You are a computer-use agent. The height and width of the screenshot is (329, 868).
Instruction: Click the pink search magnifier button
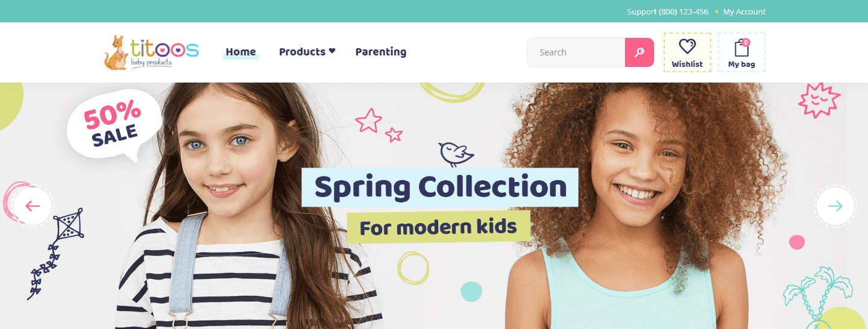[640, 52]
